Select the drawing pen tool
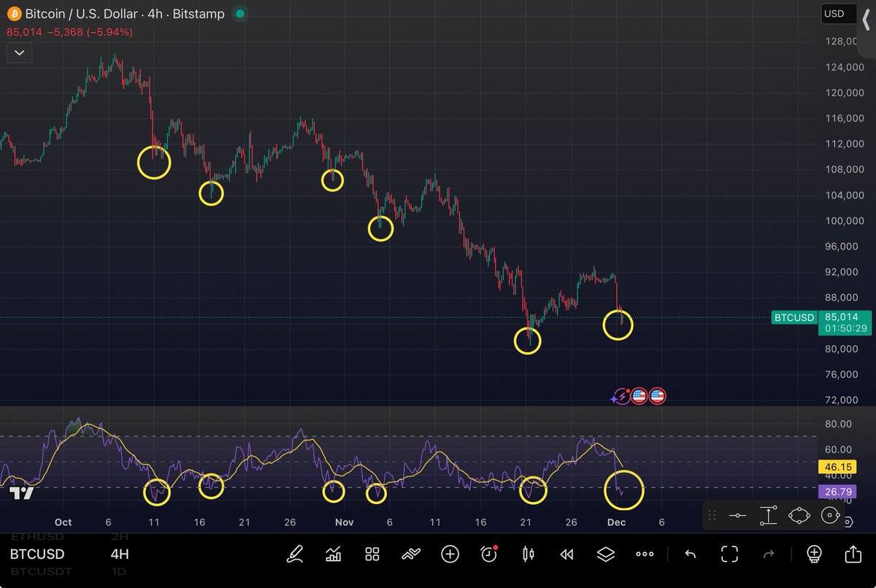Image resolution: width=876 pixels, height=588 pixels. pos(294,554)
